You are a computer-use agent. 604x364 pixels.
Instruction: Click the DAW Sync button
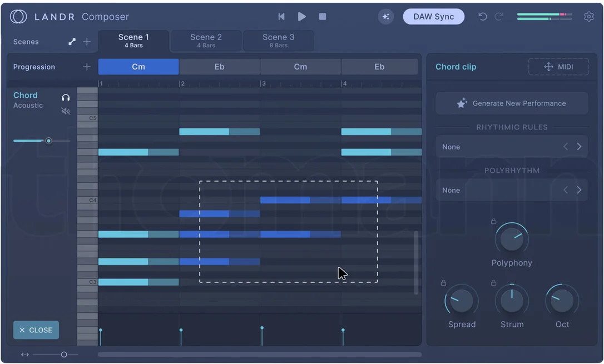[433, 17]
